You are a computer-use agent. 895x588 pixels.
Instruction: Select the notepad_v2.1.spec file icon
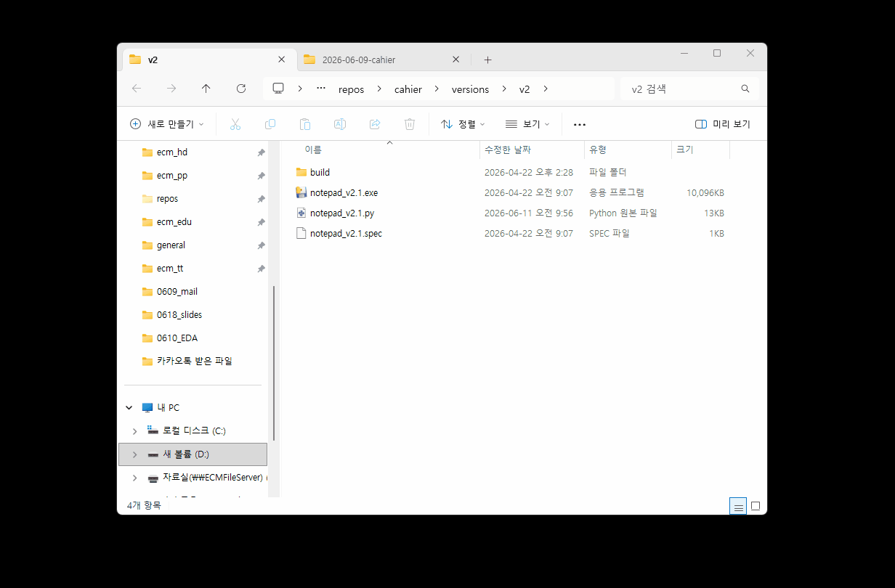tap(301, 233)
